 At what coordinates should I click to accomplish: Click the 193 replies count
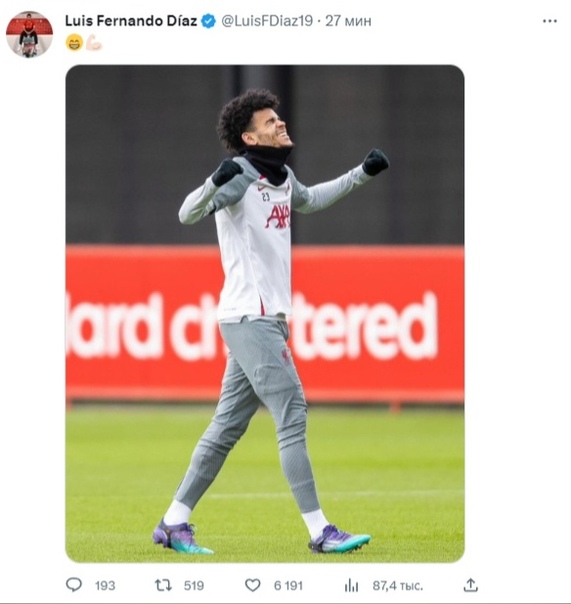[105, 586]
